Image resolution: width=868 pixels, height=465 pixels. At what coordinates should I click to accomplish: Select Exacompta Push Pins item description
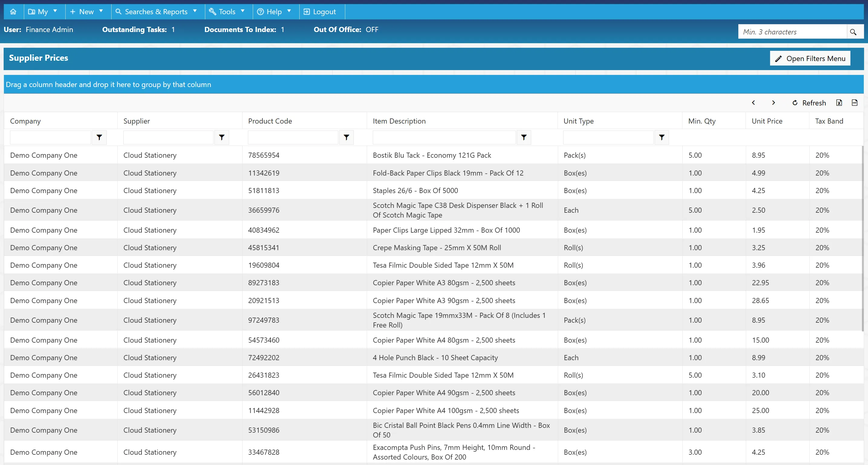click(454, 452)
